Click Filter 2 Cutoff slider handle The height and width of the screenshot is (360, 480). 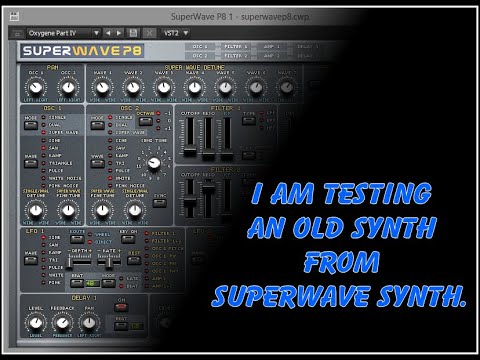tap(190, 202)
